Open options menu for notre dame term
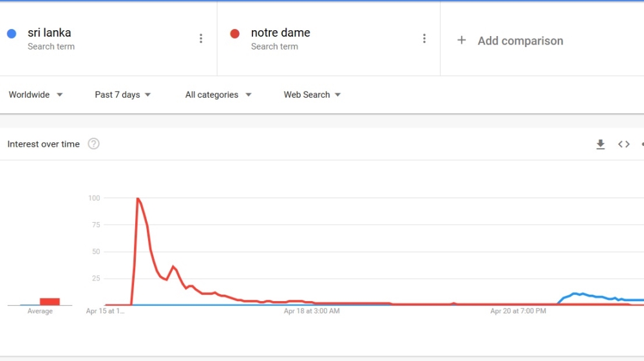Screen dimensions: 644x361 pos(424,39)
